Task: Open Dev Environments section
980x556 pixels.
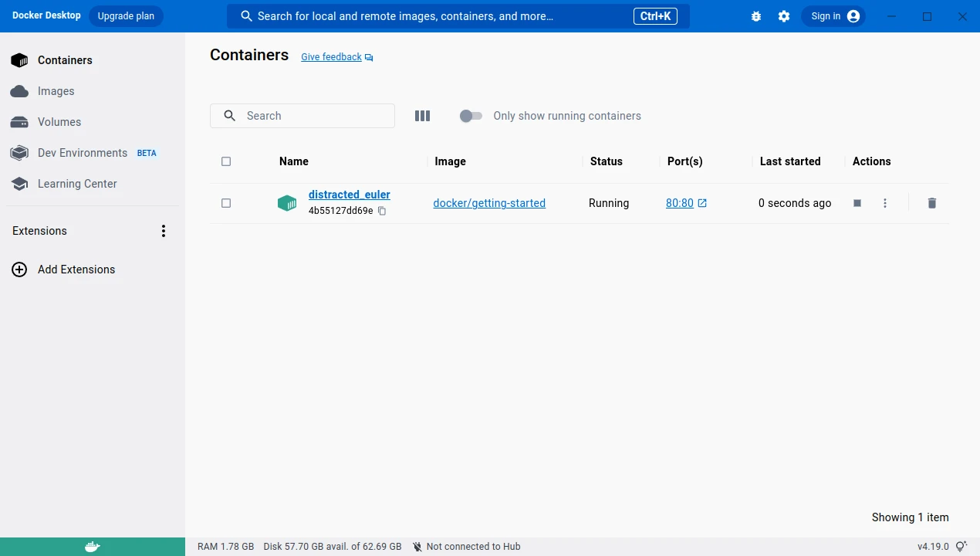Action: pos(82,153)
